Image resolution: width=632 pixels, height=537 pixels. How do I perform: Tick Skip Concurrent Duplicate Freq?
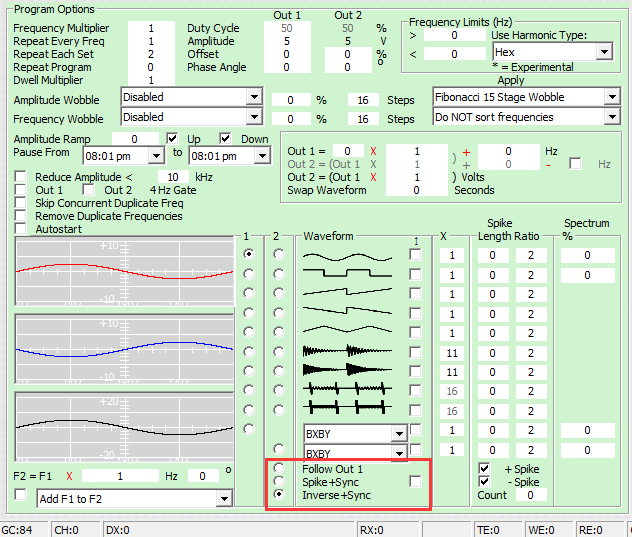[21, 203]
